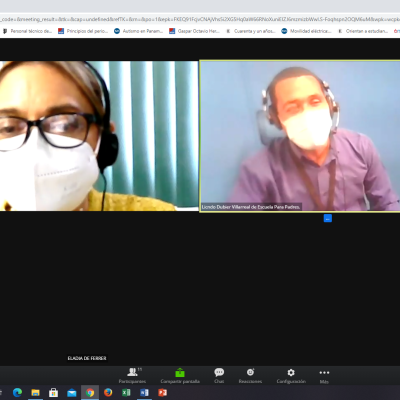This screenshot has height=400, width=400.
Task: Open 'Movilidad eléctrica...' bookmark
Action: [x=306, y=31]
